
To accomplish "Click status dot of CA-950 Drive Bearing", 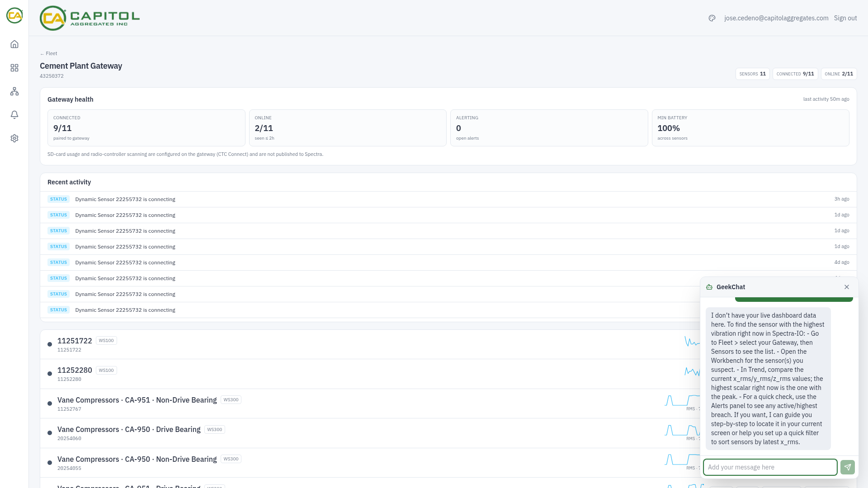I will point(50,433).
